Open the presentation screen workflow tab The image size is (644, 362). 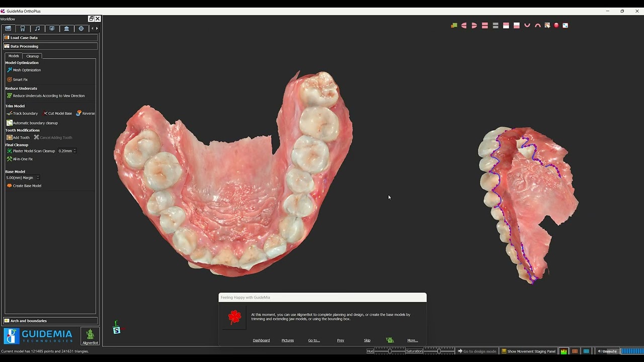click(52, 29)
